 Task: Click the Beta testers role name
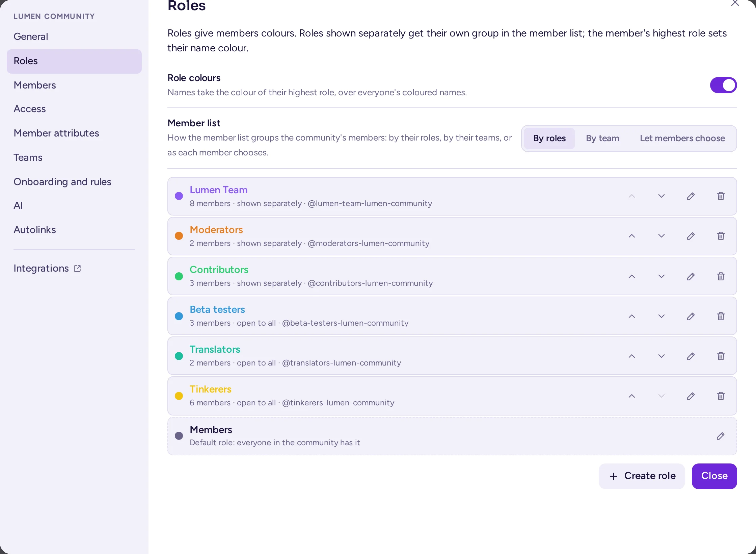tap(217, 310)
